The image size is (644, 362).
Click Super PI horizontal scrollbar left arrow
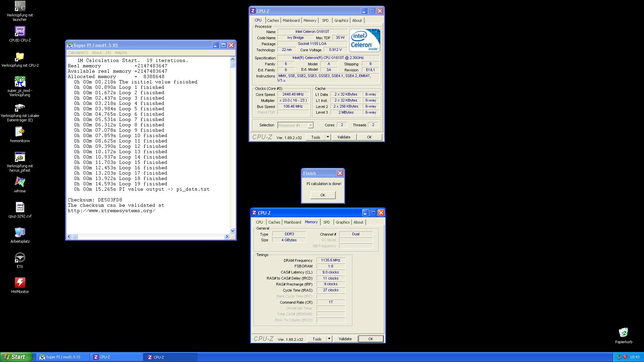69,237
